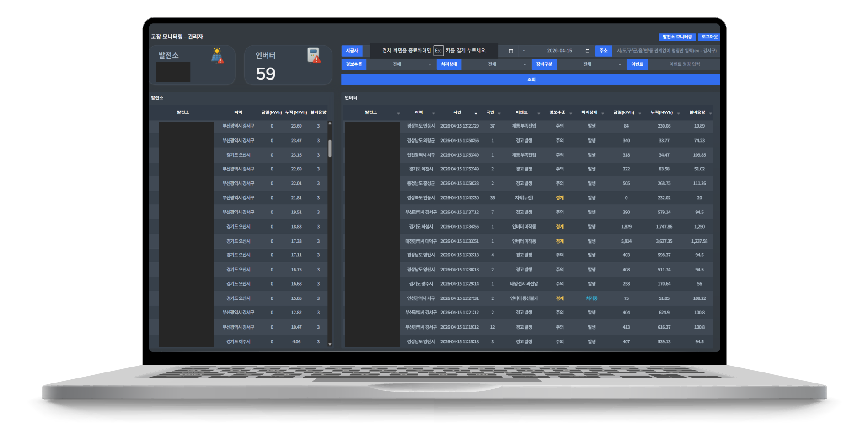Click the 시공사 filter label button
Viewport: 868px width, 447px height.
352,51
